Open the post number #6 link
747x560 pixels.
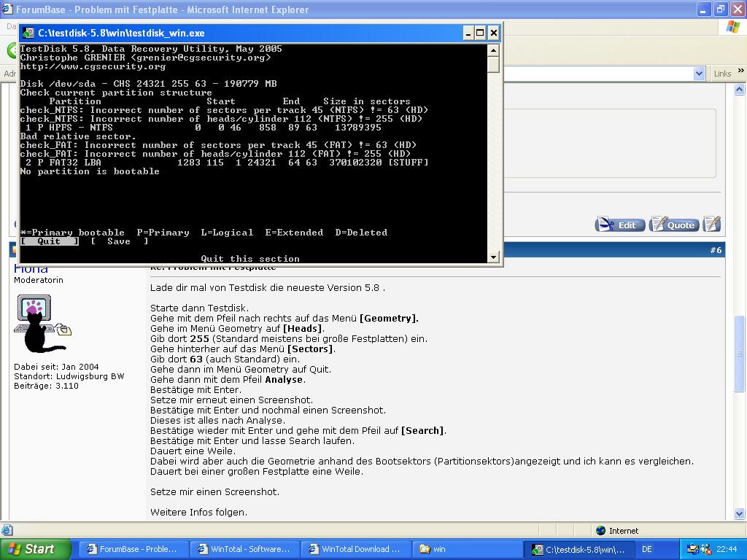716,250
